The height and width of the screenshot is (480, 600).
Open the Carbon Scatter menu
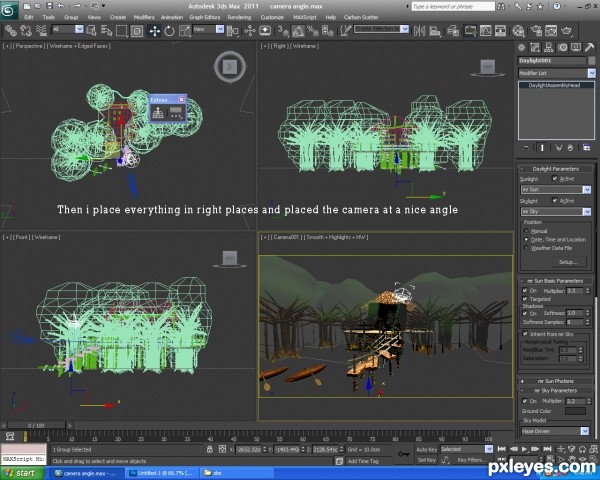click(x=361, y=17)
